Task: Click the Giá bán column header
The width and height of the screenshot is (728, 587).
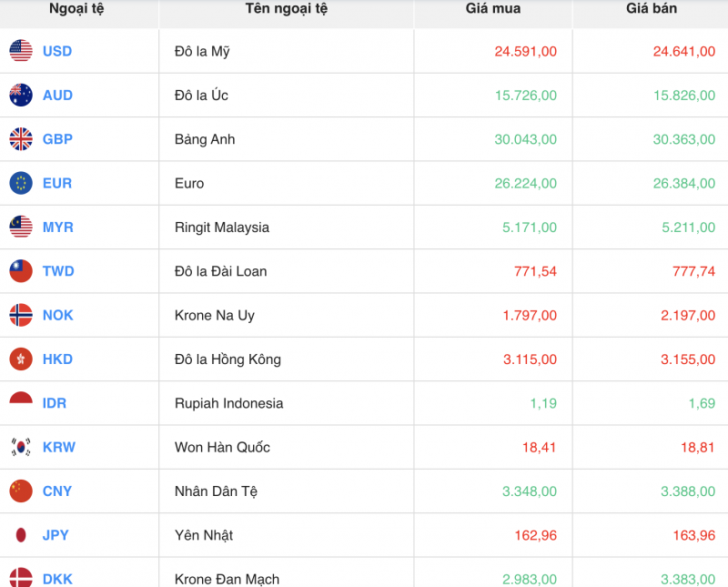Action: (x=652, y=11)
